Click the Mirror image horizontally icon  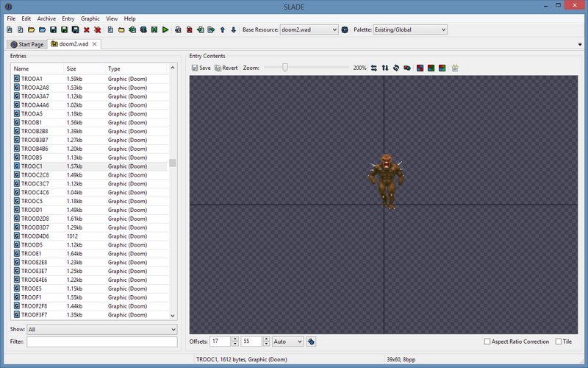pos(374,68)
